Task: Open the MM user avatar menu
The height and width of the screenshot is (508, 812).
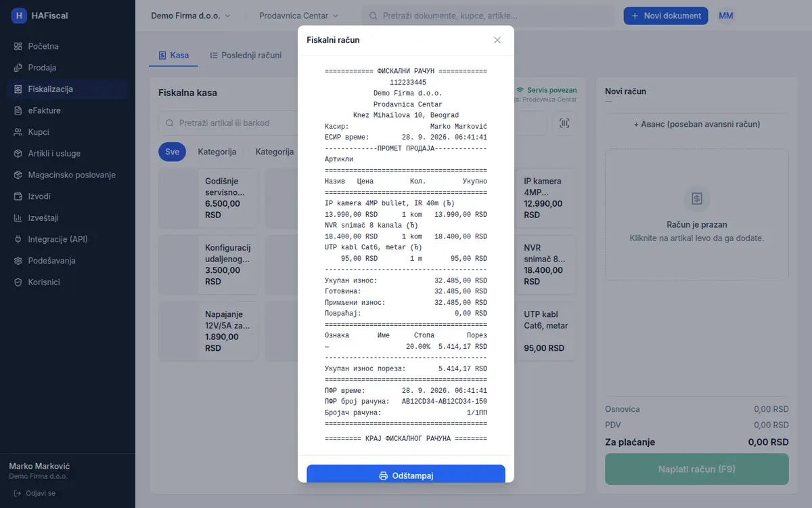Action: (726, 16)
